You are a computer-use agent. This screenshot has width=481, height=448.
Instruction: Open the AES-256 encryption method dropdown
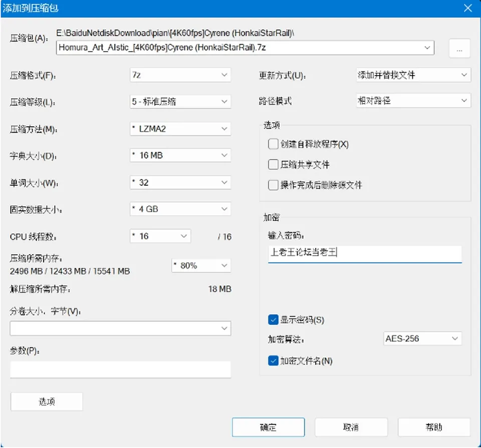point(422,338)
